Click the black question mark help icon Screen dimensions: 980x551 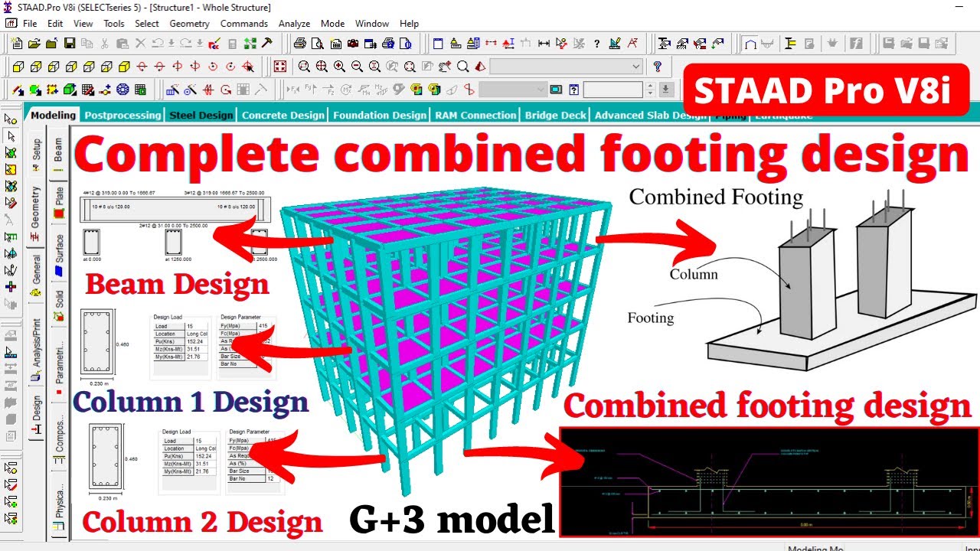[596, 44]
